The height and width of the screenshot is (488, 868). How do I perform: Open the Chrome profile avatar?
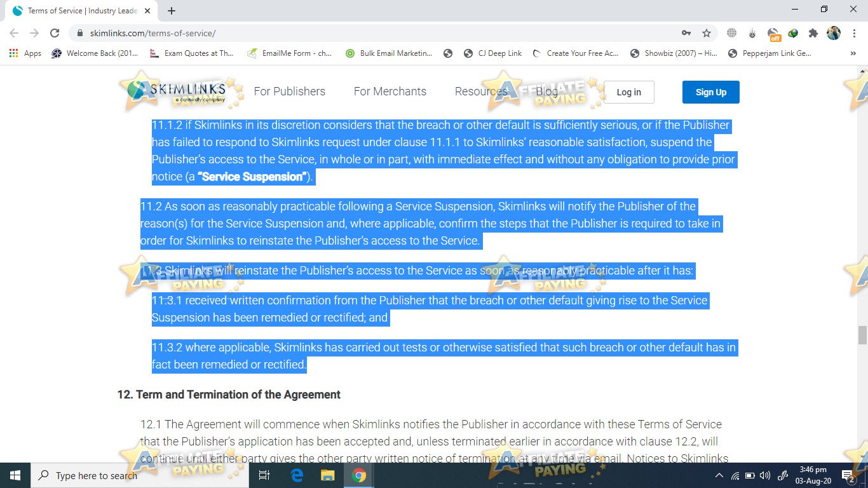coord(834,33)
